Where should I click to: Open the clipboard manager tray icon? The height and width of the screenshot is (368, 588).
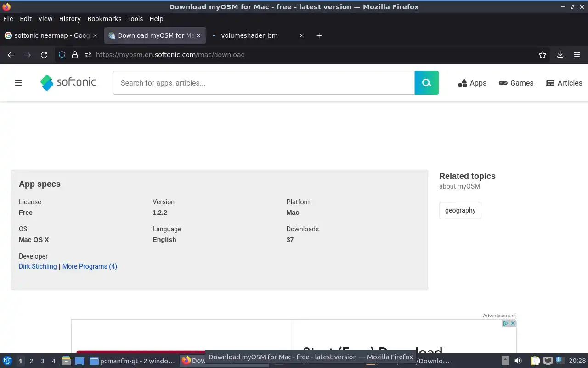click(535, 361)
